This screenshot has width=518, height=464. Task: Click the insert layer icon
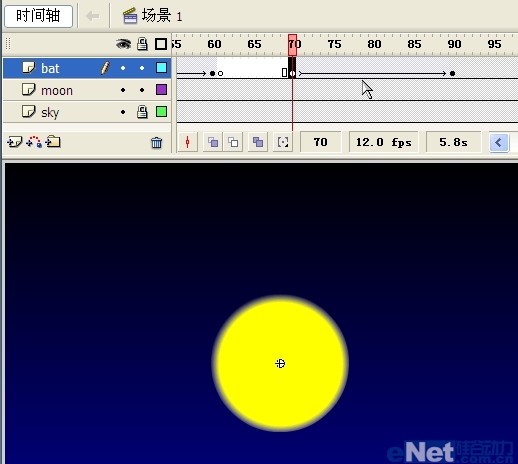(14, 142)
